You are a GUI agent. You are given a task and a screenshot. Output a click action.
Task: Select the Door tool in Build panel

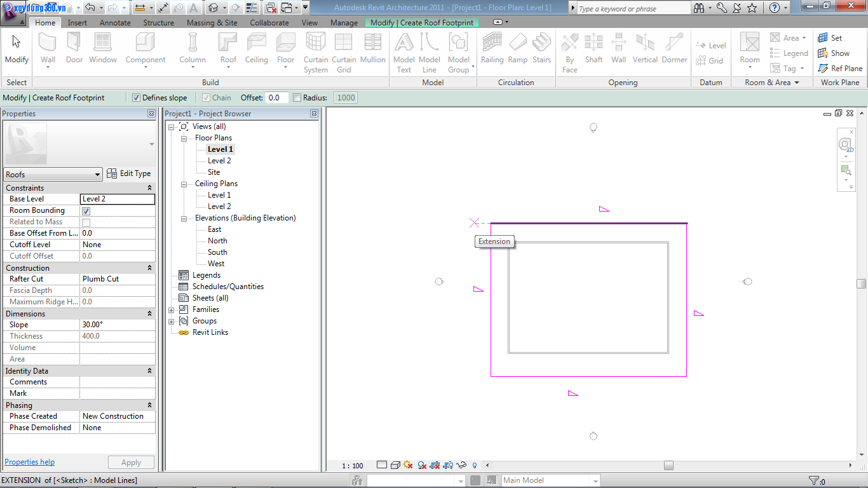[74, 48]
